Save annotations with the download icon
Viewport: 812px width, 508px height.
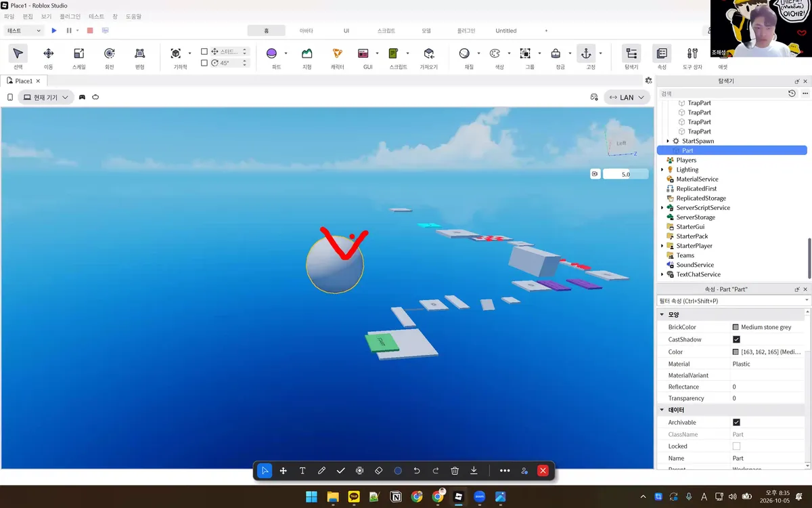[474, 471]
